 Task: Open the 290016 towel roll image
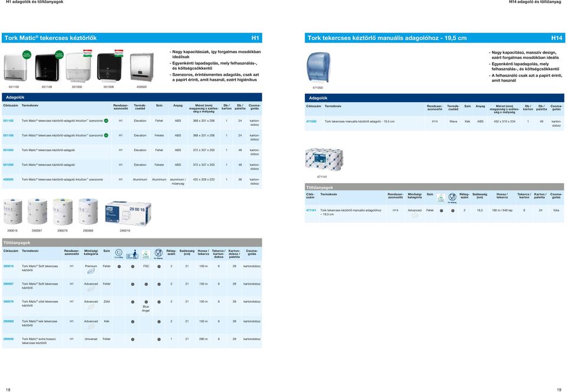point(12,212)
